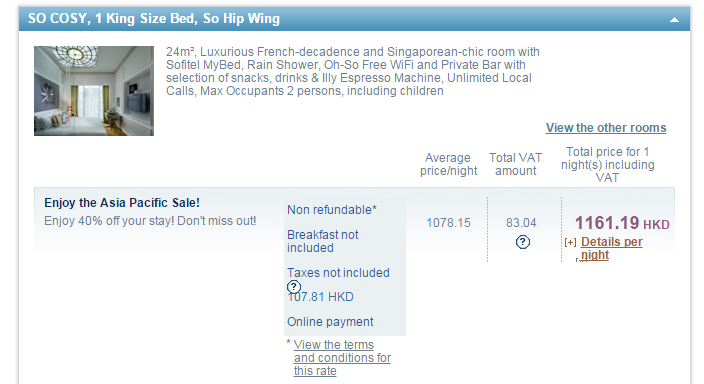Click the Total VAT help icon
704x384 pixels.
[x=523, y=242]
